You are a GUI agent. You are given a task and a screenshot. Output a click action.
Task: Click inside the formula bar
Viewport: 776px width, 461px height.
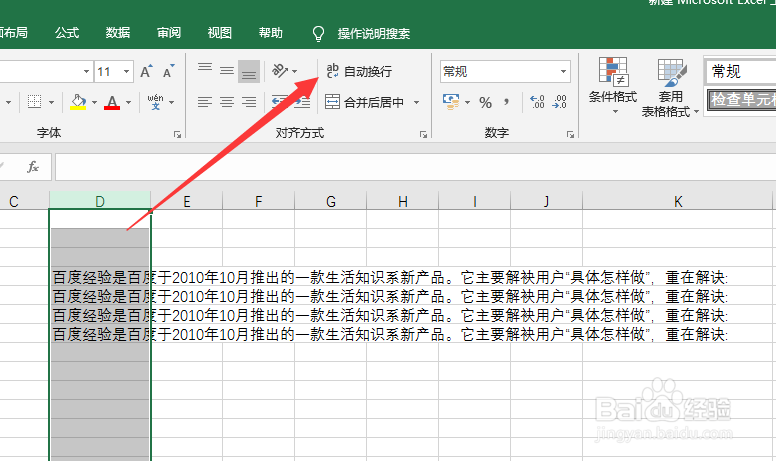pyautogui.click(x=416, y=167)
